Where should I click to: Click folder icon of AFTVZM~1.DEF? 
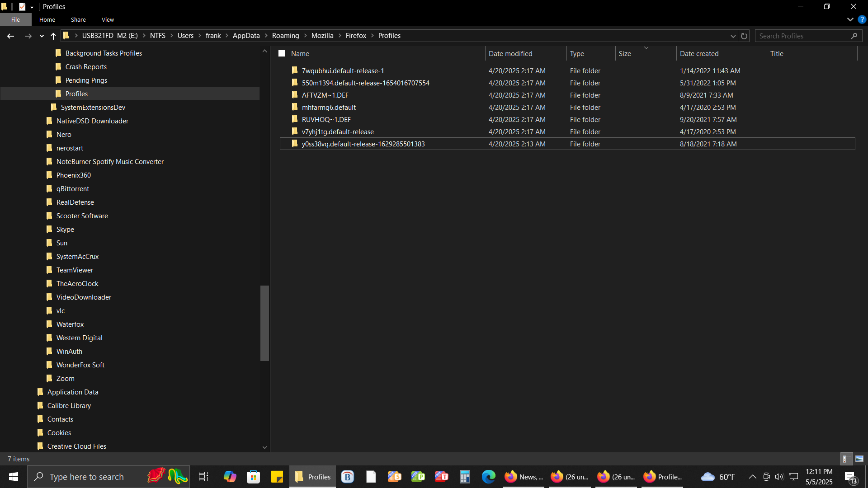[x=295, y=95]
